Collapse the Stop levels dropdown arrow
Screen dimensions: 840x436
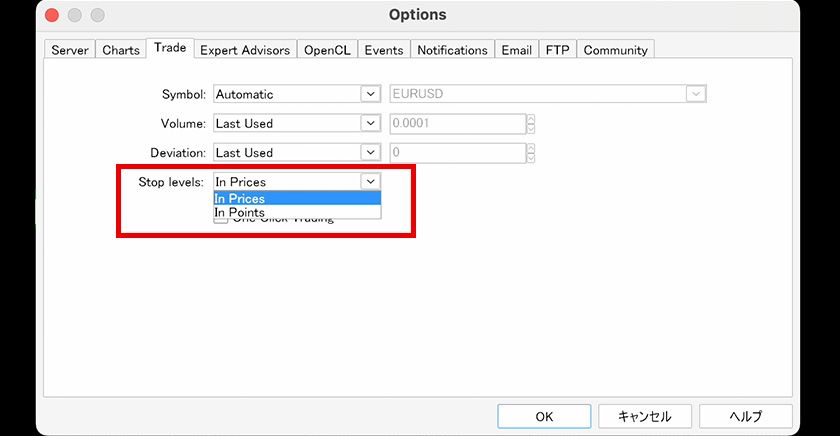[x=370, y=181]
